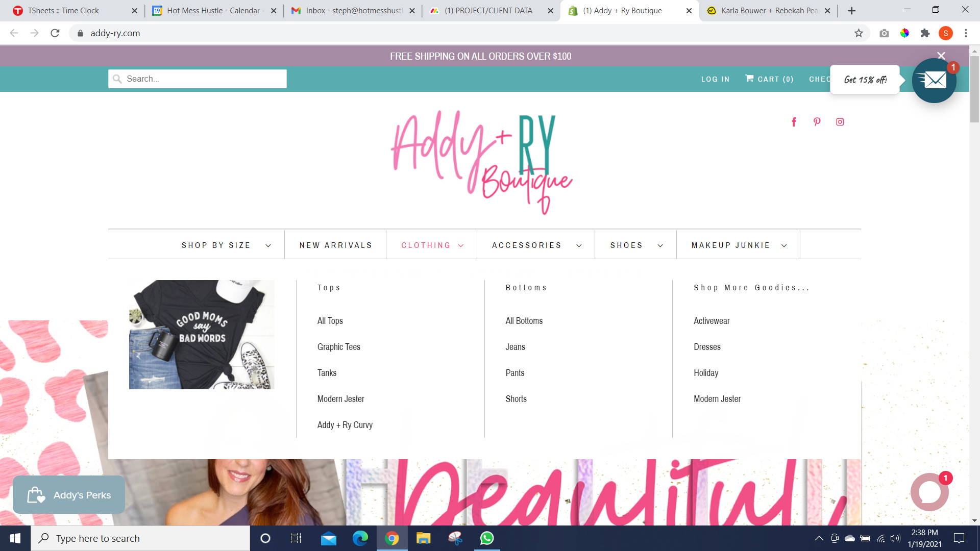
Task: Click the email envelope popup icon
Action: pos(934,80)
